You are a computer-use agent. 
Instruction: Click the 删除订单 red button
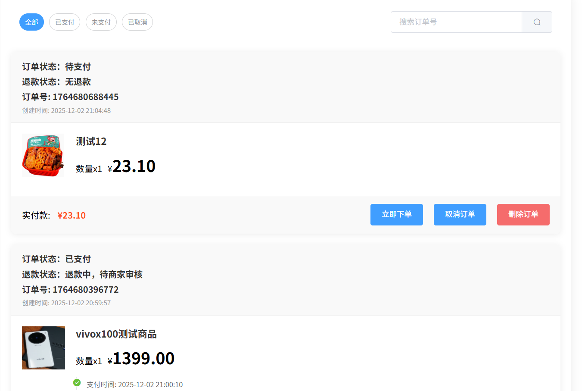point(523,215)
